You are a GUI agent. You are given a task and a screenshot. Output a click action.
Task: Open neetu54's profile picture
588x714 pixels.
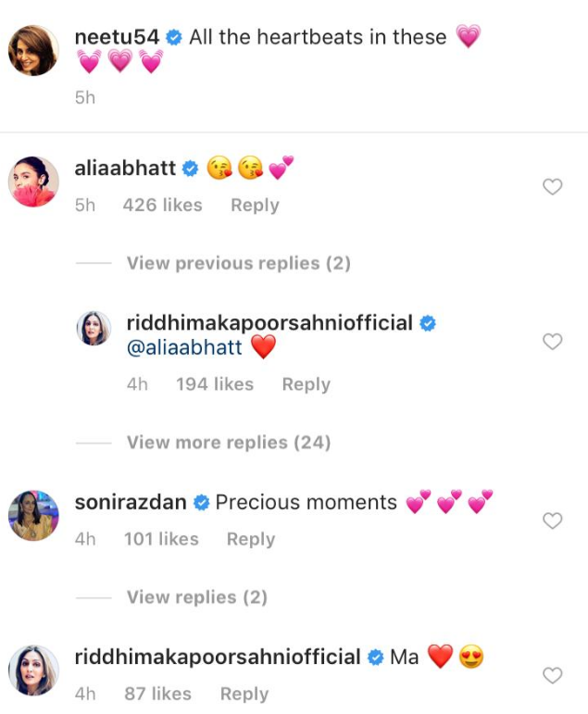[x=33, y=50]
